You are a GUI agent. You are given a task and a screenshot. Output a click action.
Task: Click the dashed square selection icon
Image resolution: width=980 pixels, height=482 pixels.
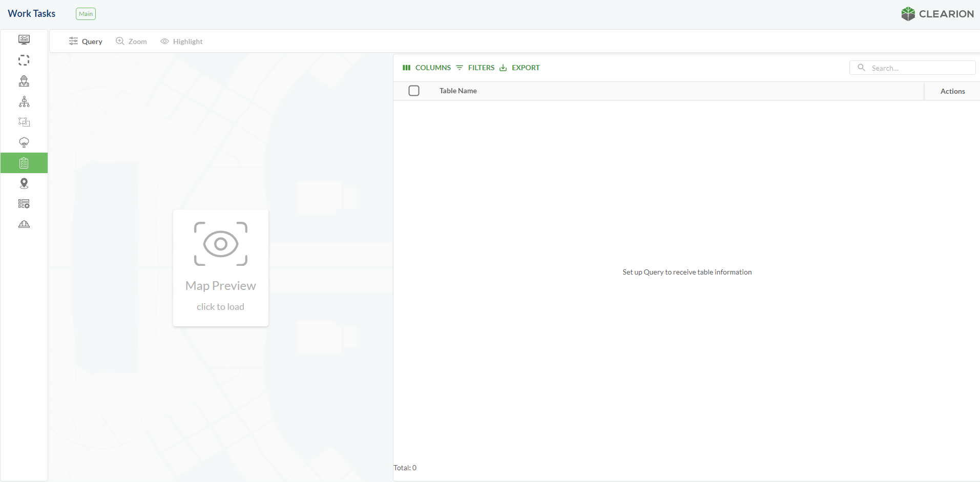pyautogui.click(x=24, y=60)
